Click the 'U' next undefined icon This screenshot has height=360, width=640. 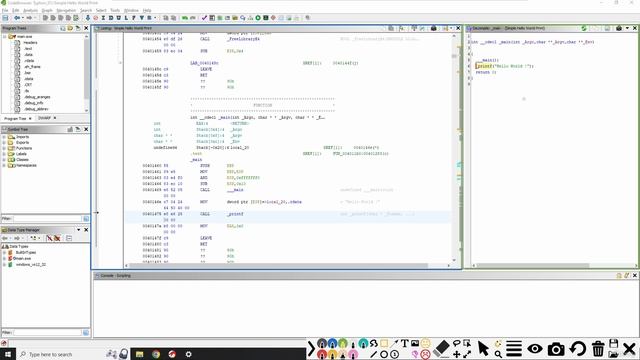point(118,18)
